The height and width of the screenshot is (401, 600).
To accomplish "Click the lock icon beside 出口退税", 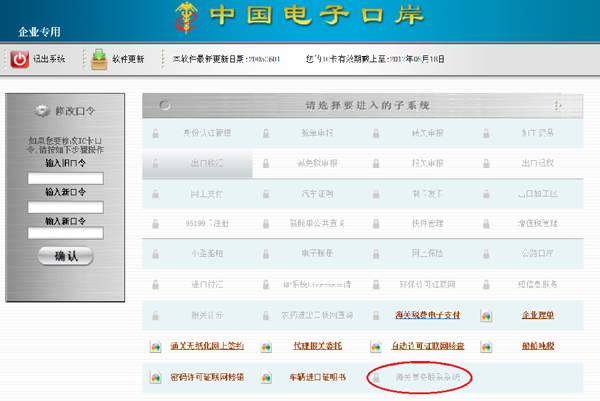I will pos(486,163).
